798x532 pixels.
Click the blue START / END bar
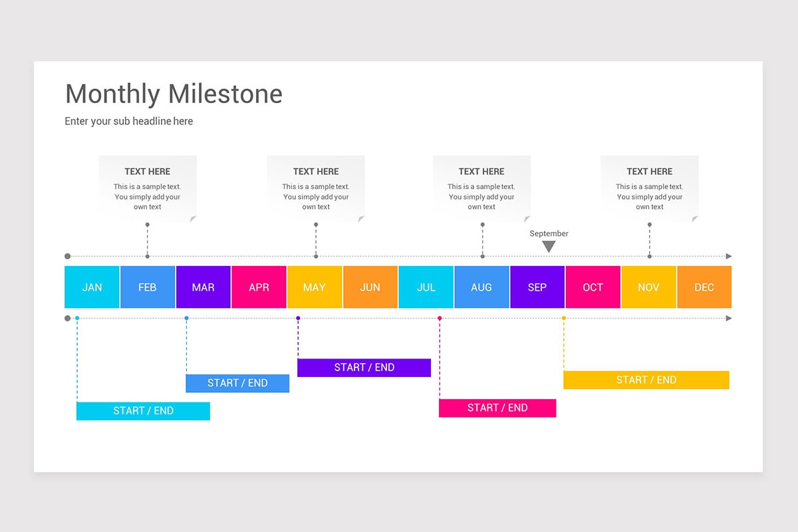coord(237,383)
